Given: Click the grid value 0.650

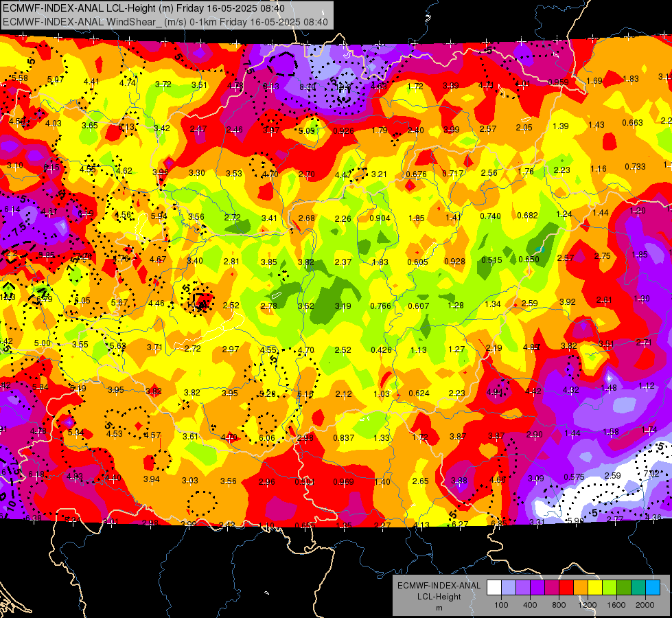Looking at the screenshot, I should coord(529,259).
